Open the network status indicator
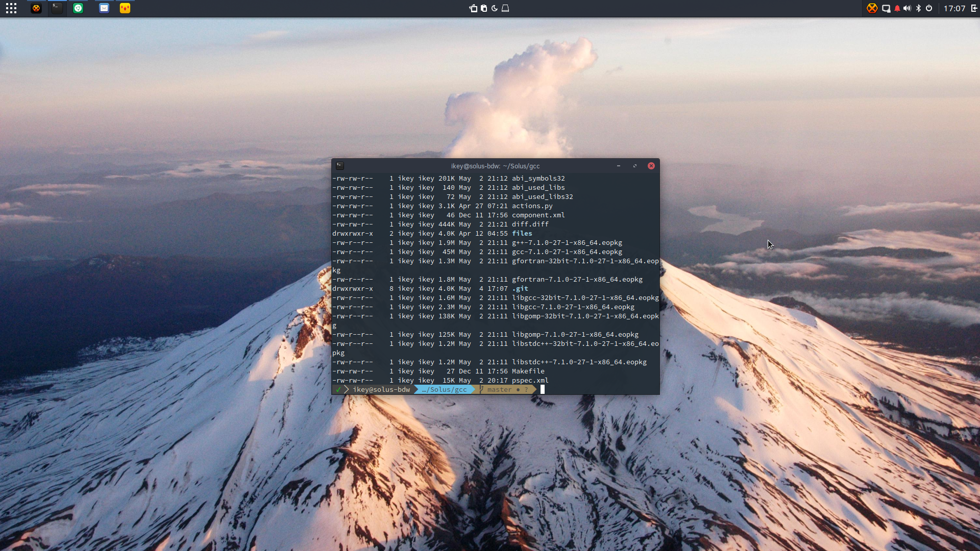Viewport: 980px width, 551px height. 886,8
